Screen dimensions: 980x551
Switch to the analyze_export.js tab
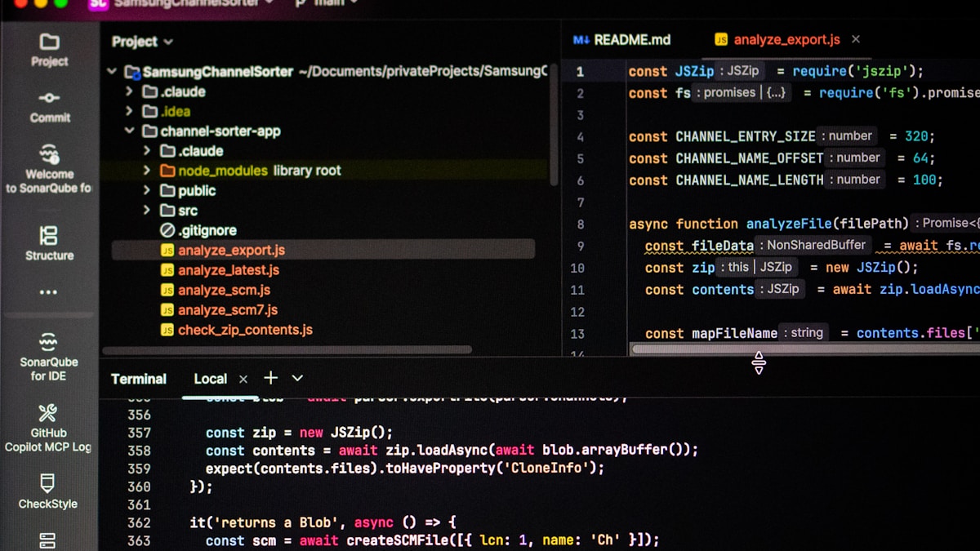[x=788, y=39]
